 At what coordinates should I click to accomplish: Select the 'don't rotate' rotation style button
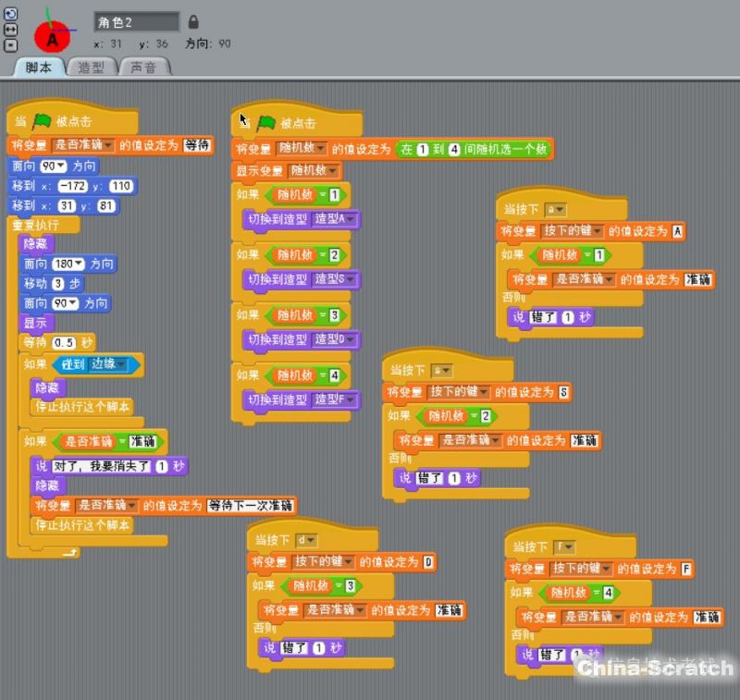(x=10, y=44)
